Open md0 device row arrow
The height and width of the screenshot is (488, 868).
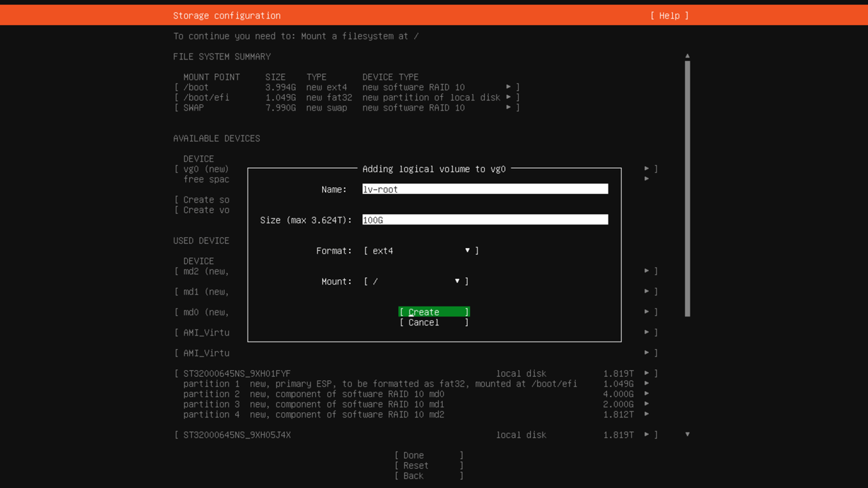pos(647,312)
